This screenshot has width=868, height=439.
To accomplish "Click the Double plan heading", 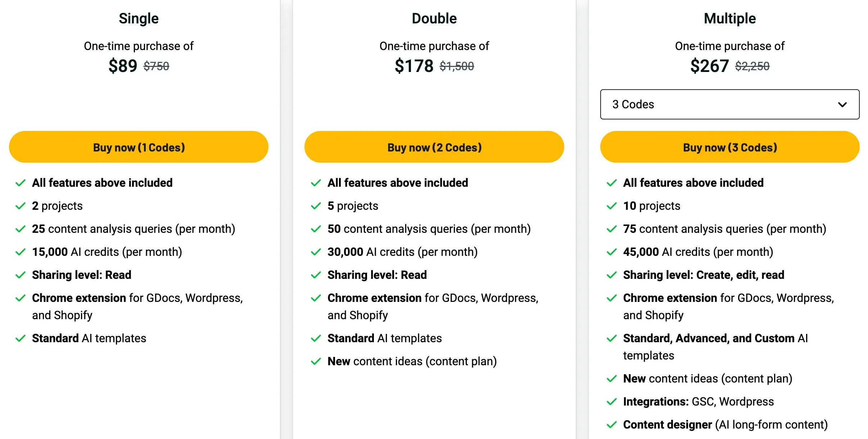I will pos(434,18).
